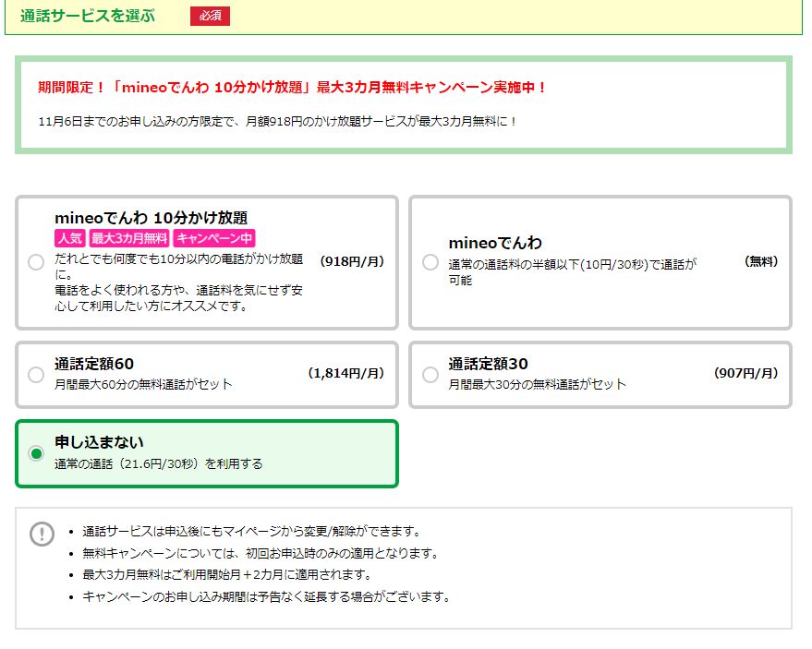
Task: Click the 月間最大60分の無料通話がセット description
Action: click(x=143, y=385)
